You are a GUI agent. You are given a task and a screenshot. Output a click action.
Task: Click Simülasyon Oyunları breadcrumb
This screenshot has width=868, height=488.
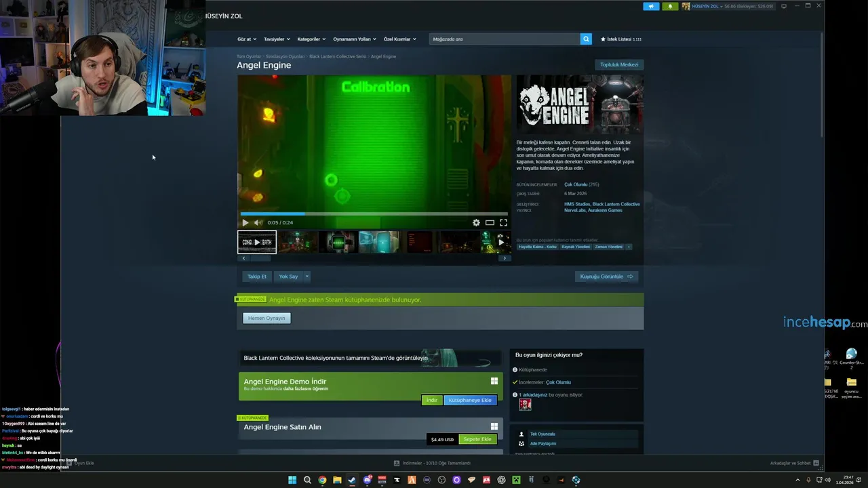coord(285,56)
